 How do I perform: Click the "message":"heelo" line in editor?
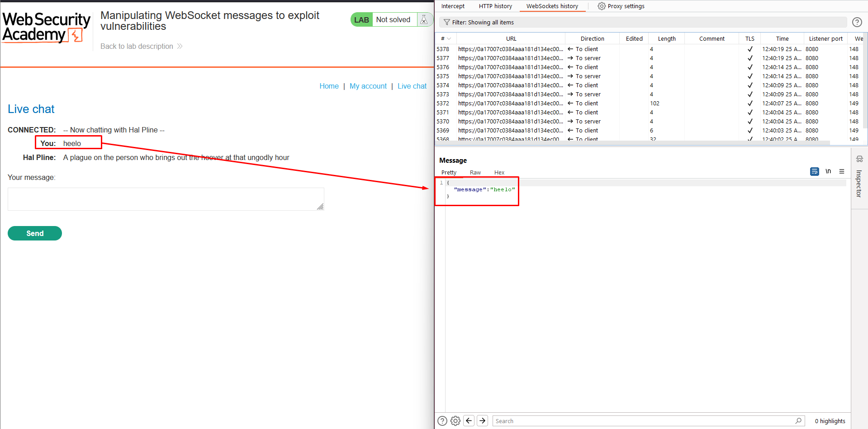click(x=484, y=189)
